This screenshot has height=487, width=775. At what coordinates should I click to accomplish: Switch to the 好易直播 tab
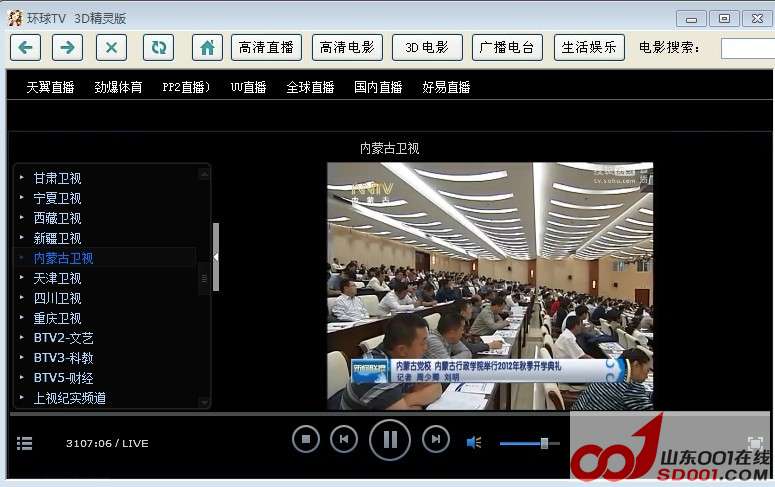click(x=446, y=88)
